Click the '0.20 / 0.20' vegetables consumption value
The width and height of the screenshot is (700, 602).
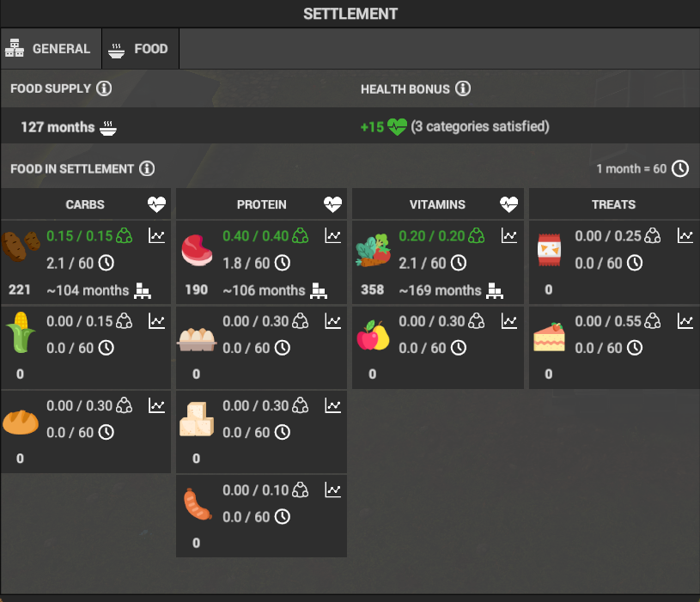pos(432,235)
